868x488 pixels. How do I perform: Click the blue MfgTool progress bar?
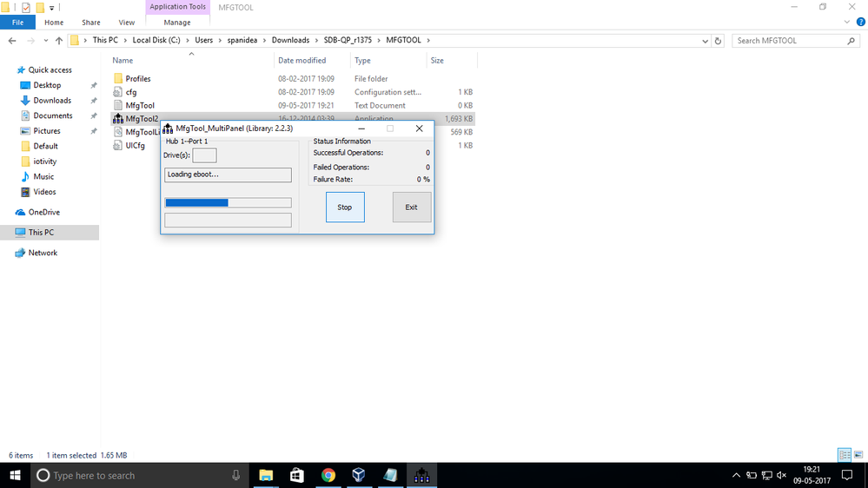(228, 202)
